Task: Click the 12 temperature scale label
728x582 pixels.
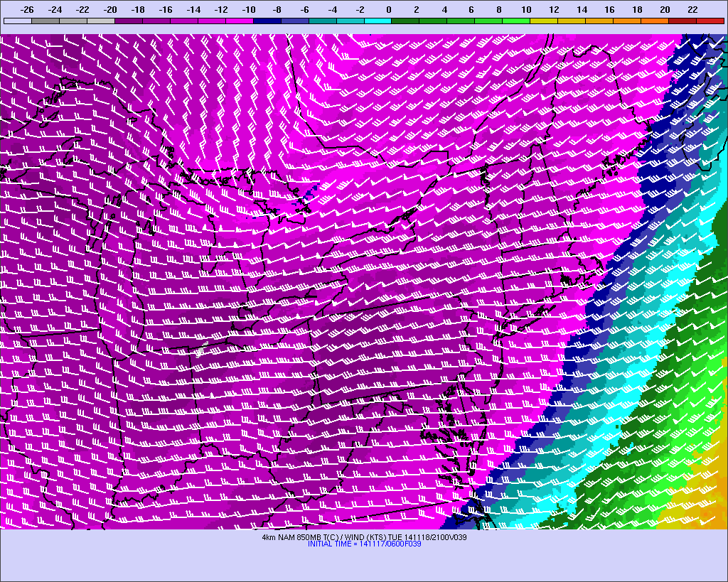Action: 554,10
